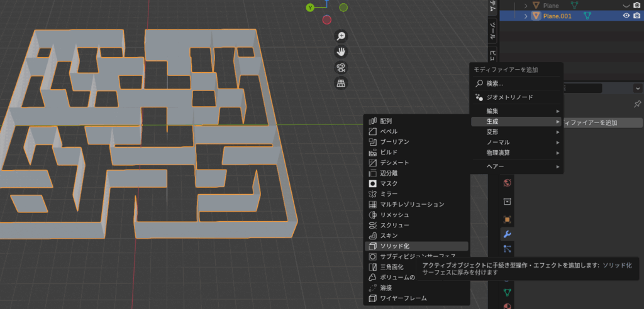This screenshot has height=309, width=644.
Task: Open the Object Data green triangle tab
Action: click(508, 292)
